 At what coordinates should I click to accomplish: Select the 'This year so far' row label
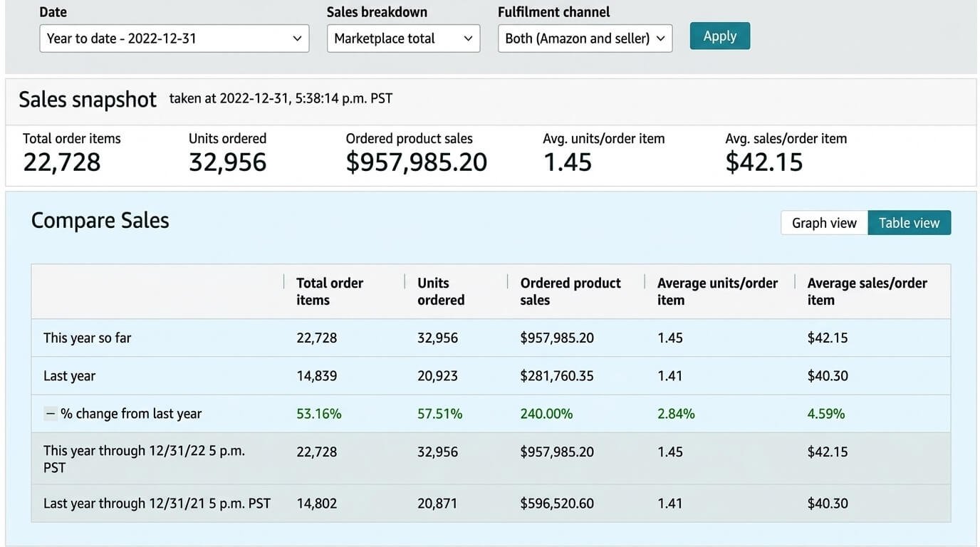tap(87, 338)
